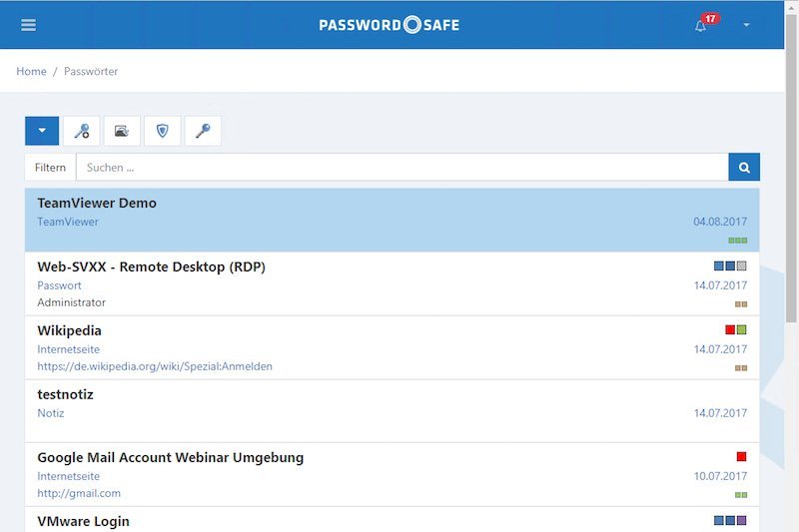Viewport: 799px width, 532px height.
Task: Click the magnifier search button
Action: coord(744,167)
